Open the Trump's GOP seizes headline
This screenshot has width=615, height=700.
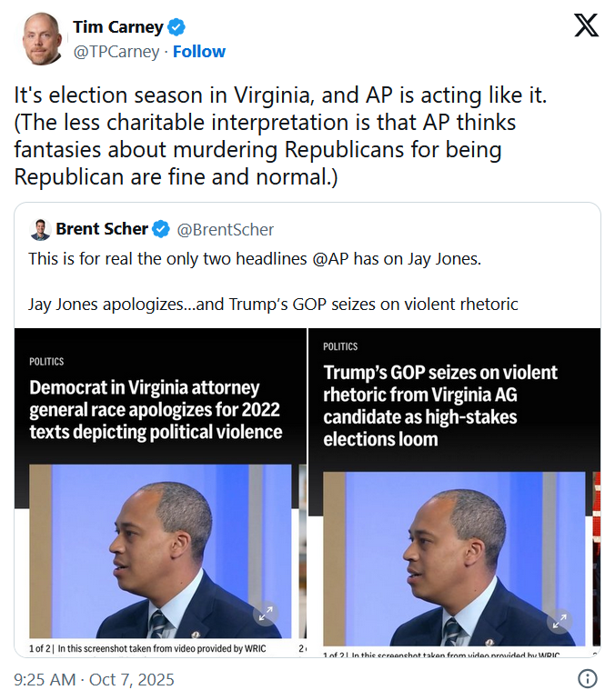click(x=440, y=405)
